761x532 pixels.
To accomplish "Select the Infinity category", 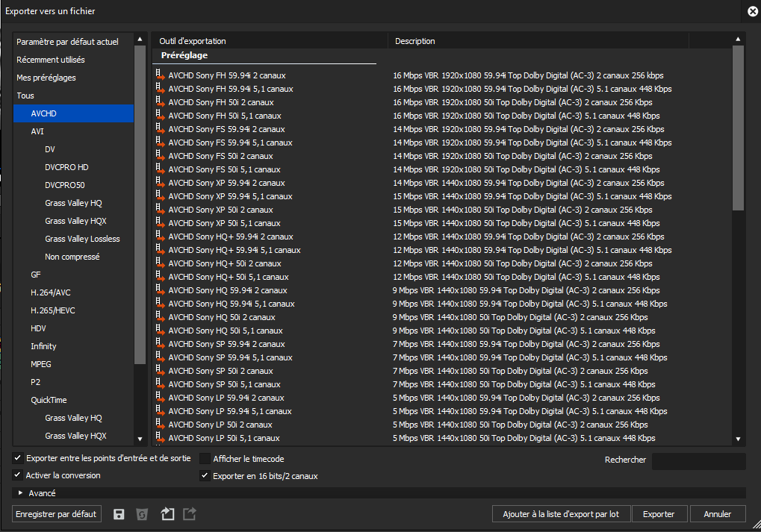I will (x=73, y=346).
